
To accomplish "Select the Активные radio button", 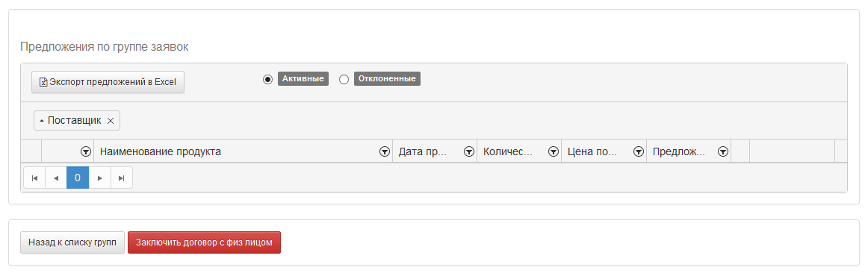I will pos(268,79).
